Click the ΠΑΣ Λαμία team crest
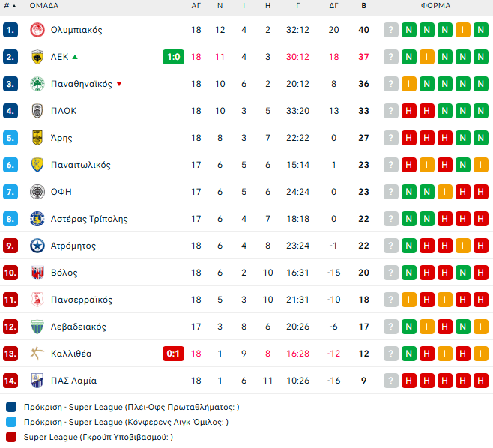 coord(37,381)
